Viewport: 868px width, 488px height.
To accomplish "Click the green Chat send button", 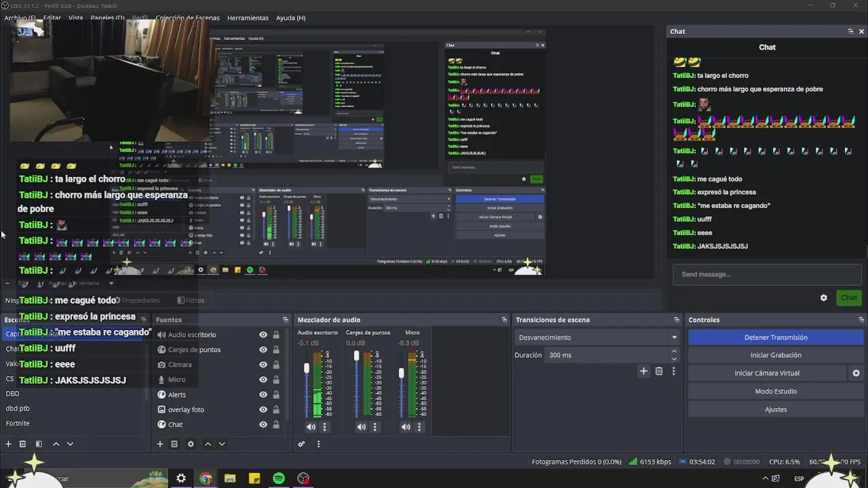I will [849, 298].
